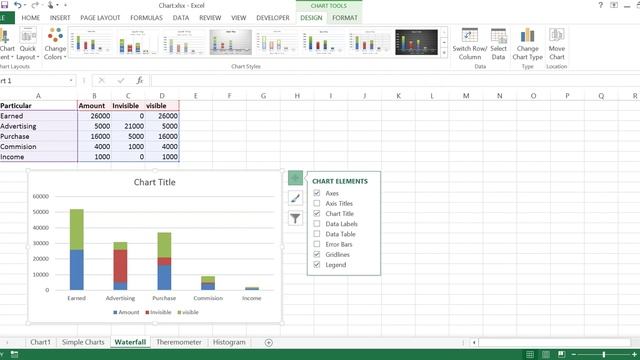Screen dimensions: 640x360
Task: Click the zoom out minus icon
Action: 574,354
